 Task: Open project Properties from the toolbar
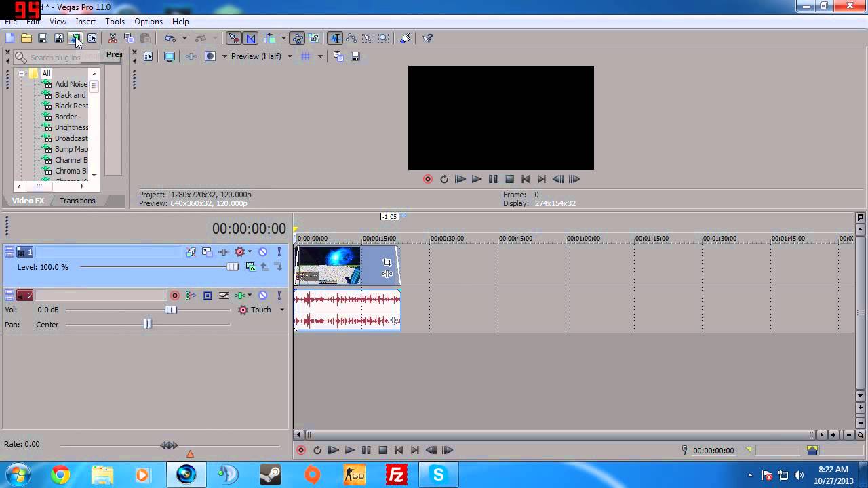pos(92,39)
